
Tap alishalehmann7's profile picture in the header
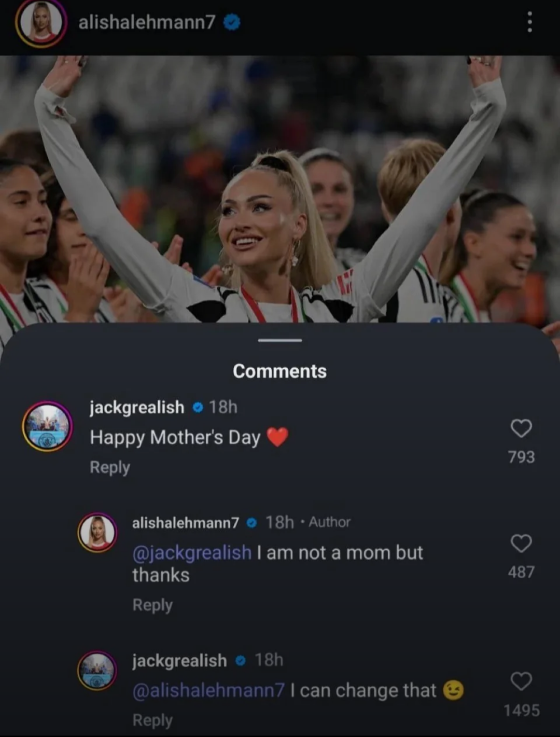[x=41, y=23]
